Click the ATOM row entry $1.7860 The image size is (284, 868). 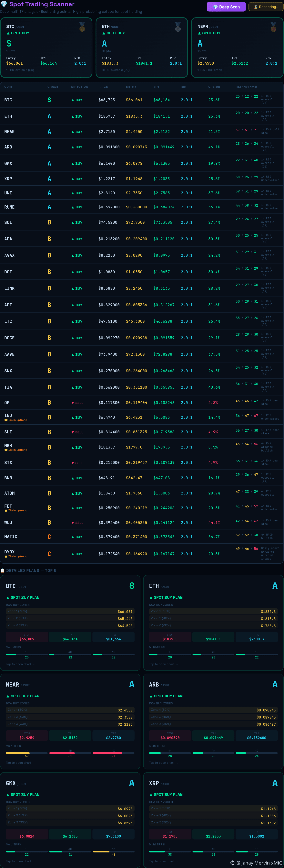click(x=134, y=493)
